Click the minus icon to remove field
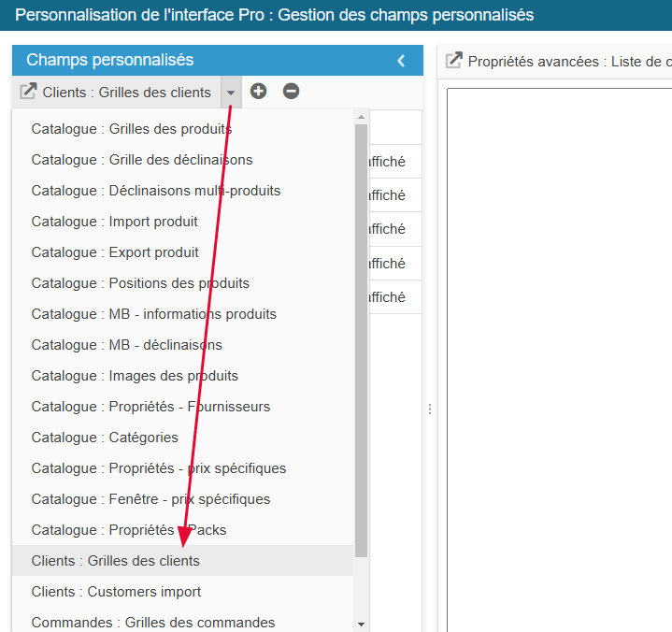This screenshot has width=672, height=632. [x=291, y=92]
